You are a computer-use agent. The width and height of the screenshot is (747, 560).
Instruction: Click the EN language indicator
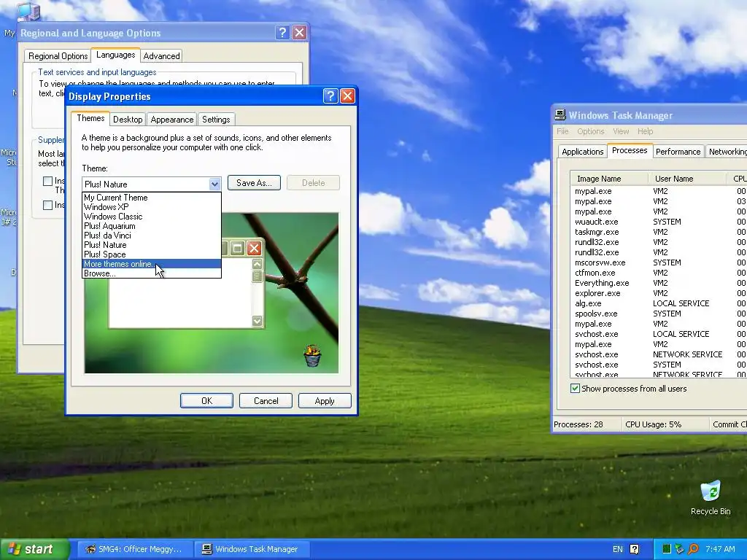(x=617, y=549)
